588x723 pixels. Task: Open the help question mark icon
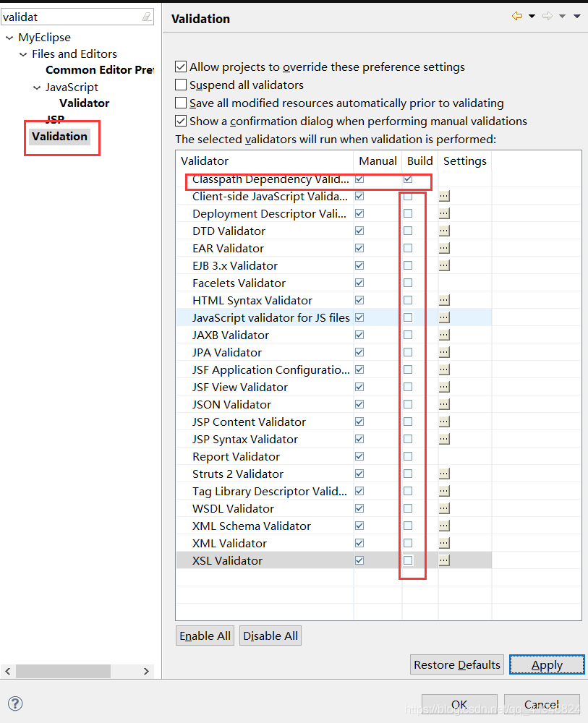[x=15, y=703]
